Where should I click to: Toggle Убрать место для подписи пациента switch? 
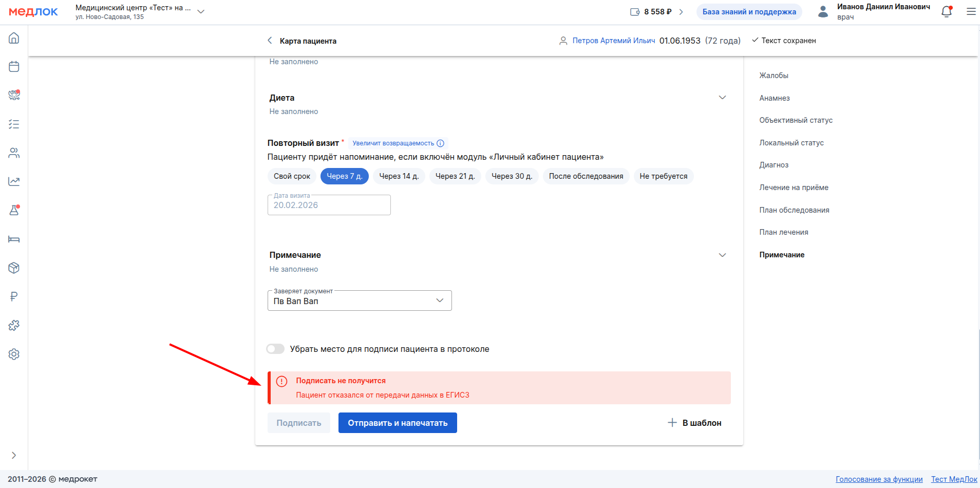click(275, 349)
